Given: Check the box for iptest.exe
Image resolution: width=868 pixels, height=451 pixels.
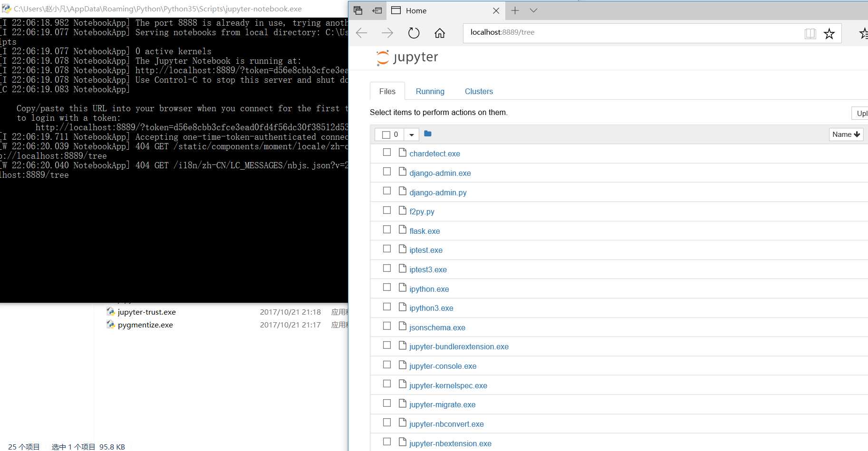Looking at the screenshot, I should 387,249.
